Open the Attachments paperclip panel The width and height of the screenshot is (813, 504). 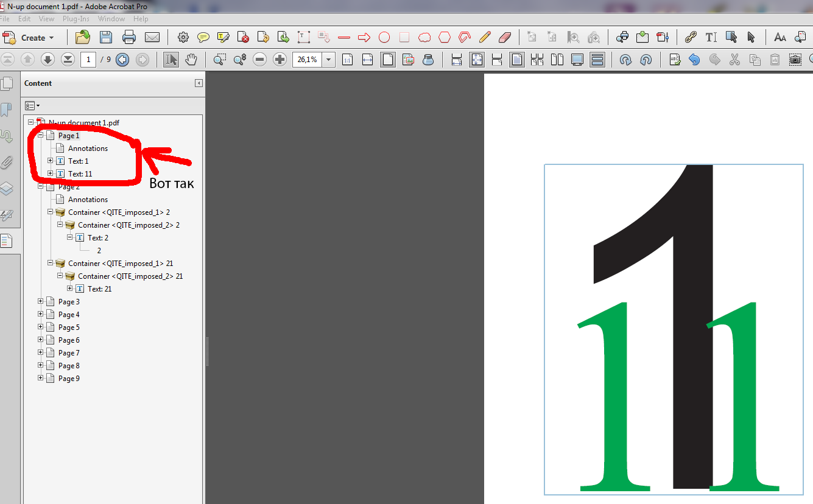(x=7, y=163)
